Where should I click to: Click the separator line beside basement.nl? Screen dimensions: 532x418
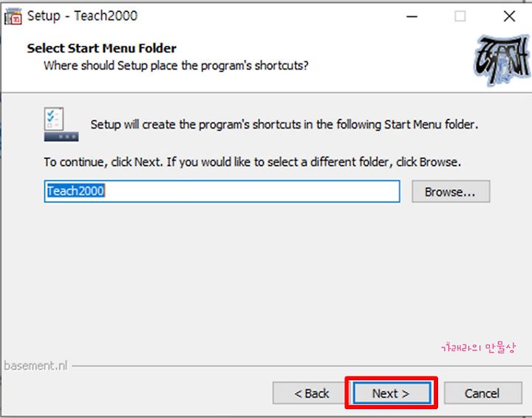(301, 366)
